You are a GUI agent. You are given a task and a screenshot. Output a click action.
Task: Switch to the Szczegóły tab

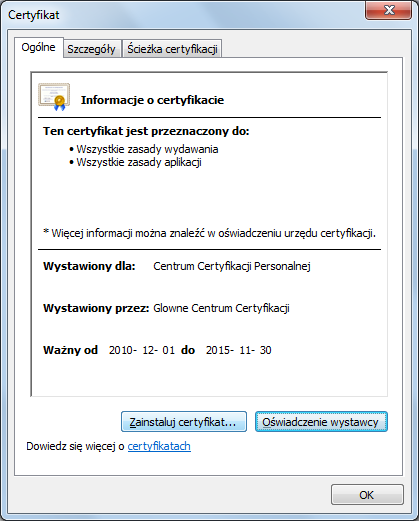(x=91, y=49)
